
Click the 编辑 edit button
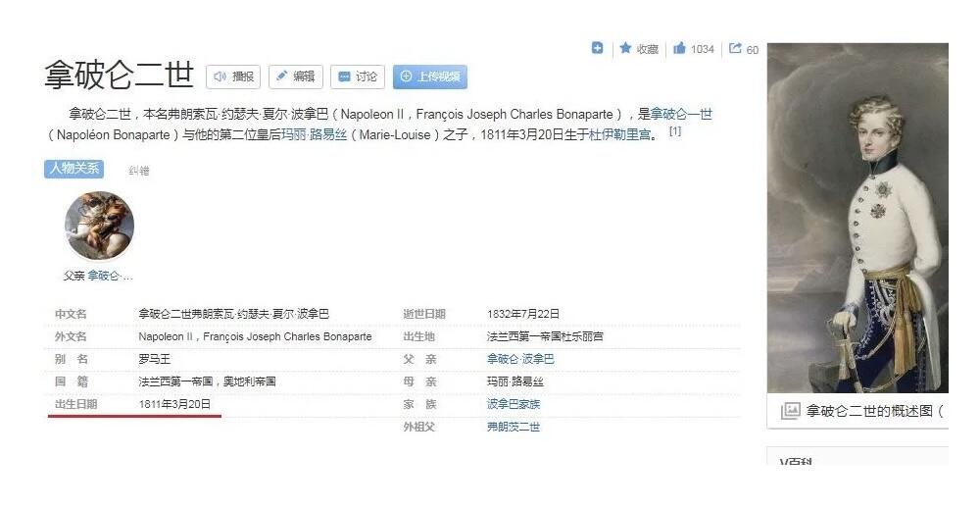pyautogui.click(x=296, y=76)
